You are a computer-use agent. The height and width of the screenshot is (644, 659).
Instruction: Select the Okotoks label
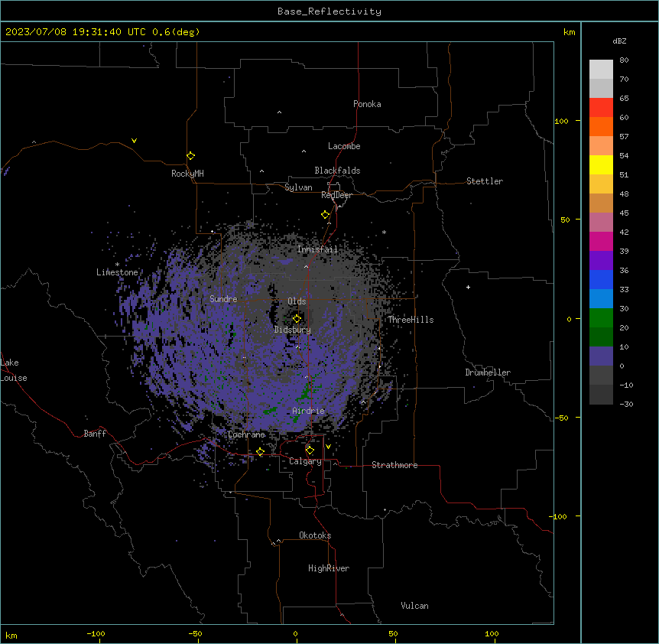315,535
